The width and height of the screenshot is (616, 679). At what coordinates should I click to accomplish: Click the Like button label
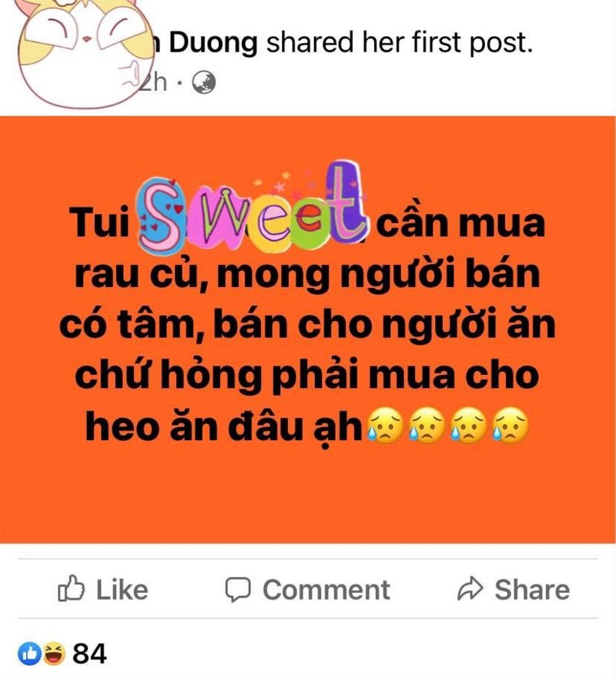[122, 590]
